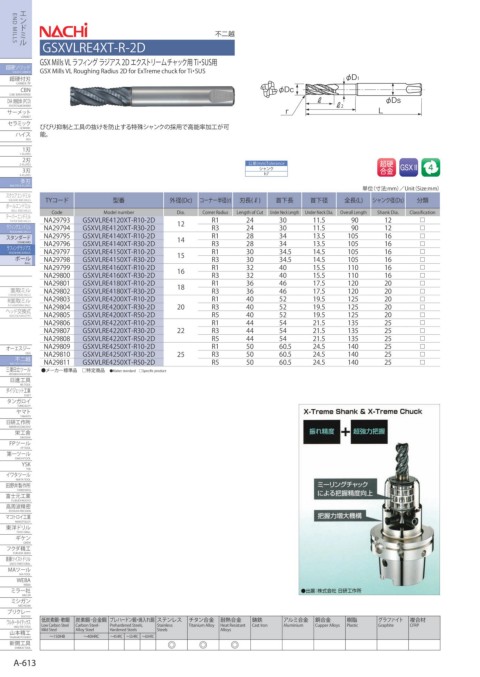Image resolution: width=480 pixels, height=677 pixels.
Task: Open the スタンダード side index tab
Action: (x=16, y=239)
